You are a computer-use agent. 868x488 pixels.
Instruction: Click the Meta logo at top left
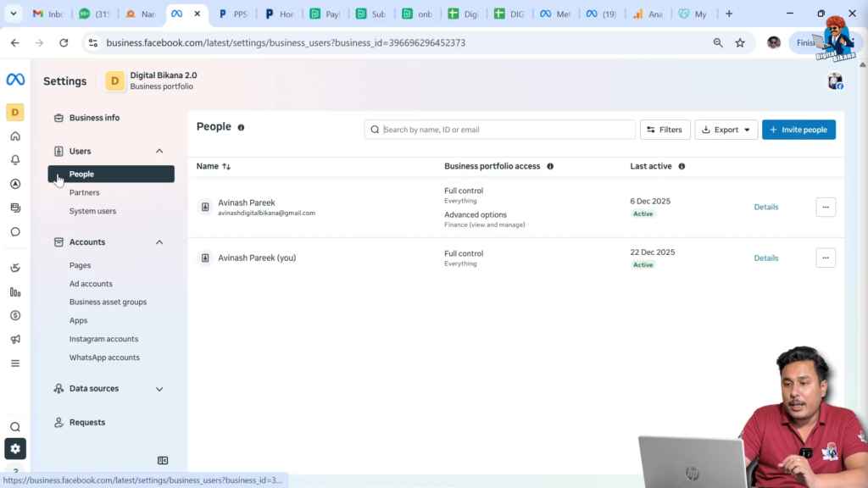click(x=15, y=80)
